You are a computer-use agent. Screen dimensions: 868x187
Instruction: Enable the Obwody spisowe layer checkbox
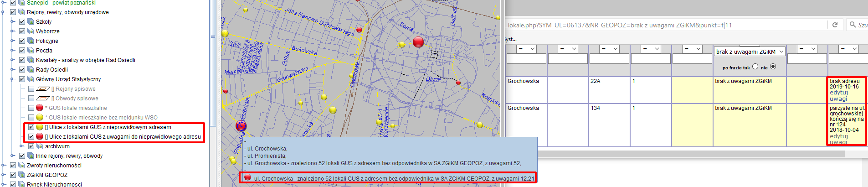pos(31,99)
